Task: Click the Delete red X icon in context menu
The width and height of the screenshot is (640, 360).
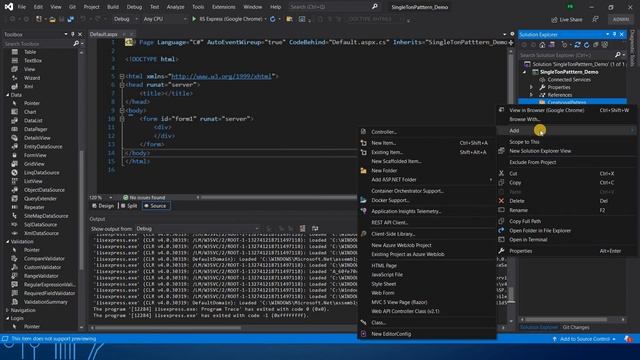Action: [501, 201]
